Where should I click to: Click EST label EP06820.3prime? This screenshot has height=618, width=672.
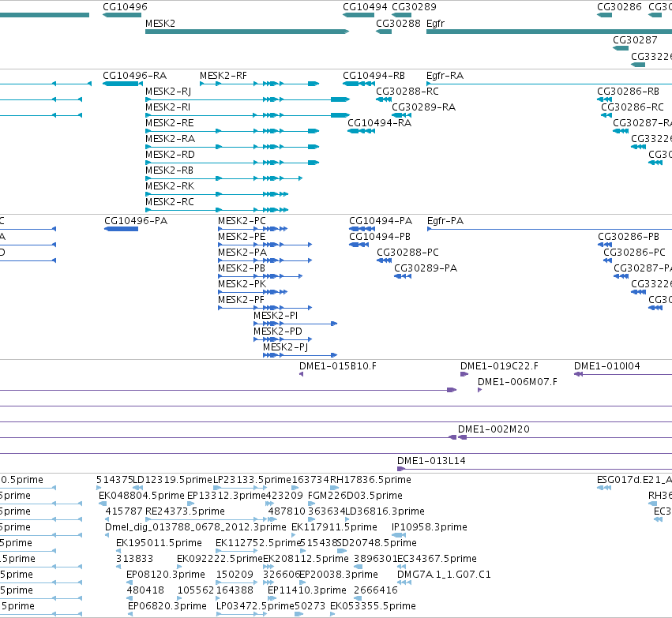(167, 606)
